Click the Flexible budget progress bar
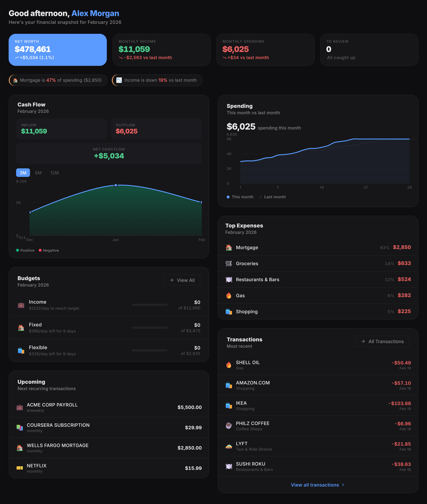The height and width of the screenshot is (504, 427). pyautogui.click(x=150, y=350)
